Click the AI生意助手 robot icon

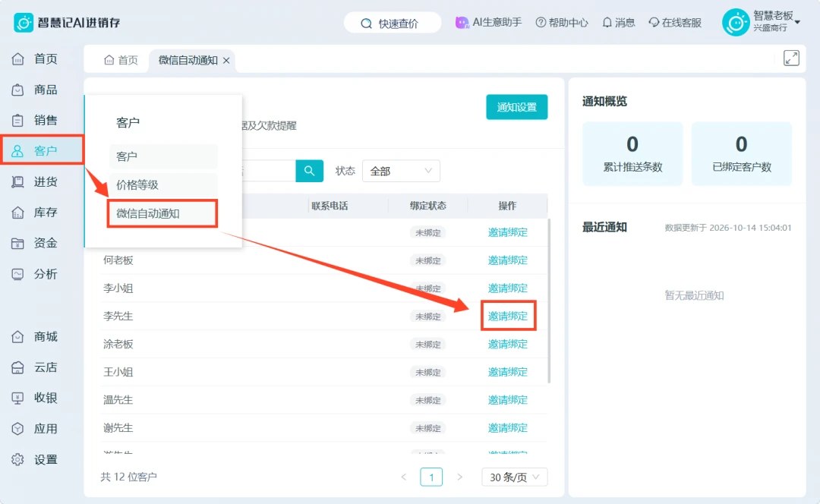coord(462,23)
